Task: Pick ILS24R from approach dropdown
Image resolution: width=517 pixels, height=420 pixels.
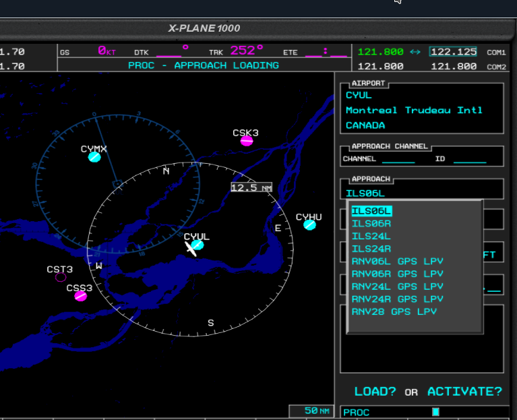Action: [371, 249]
